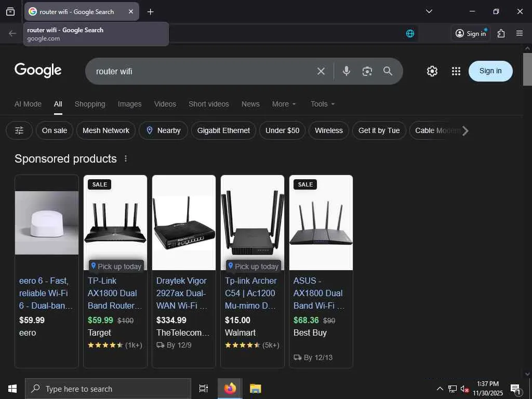Open File Explorer from the taskbar

click(256, 389)
